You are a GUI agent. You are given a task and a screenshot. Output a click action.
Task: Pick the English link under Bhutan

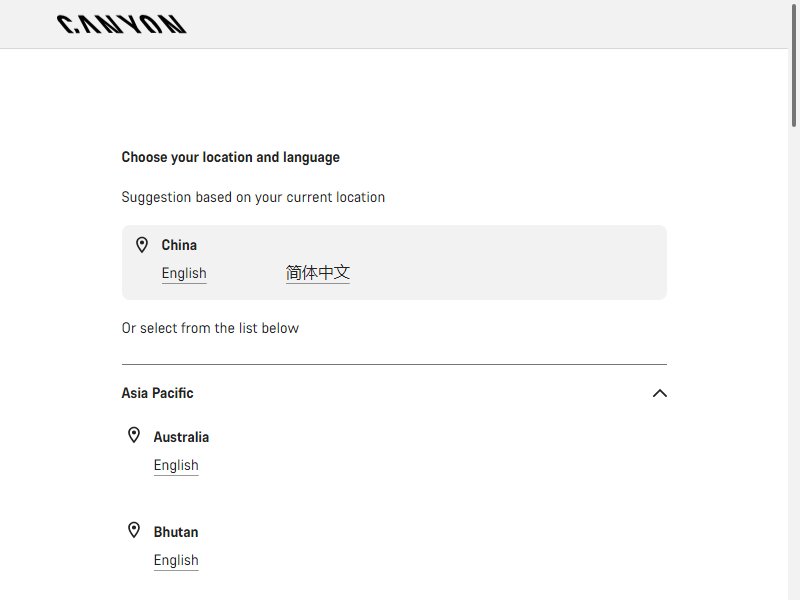176,560
